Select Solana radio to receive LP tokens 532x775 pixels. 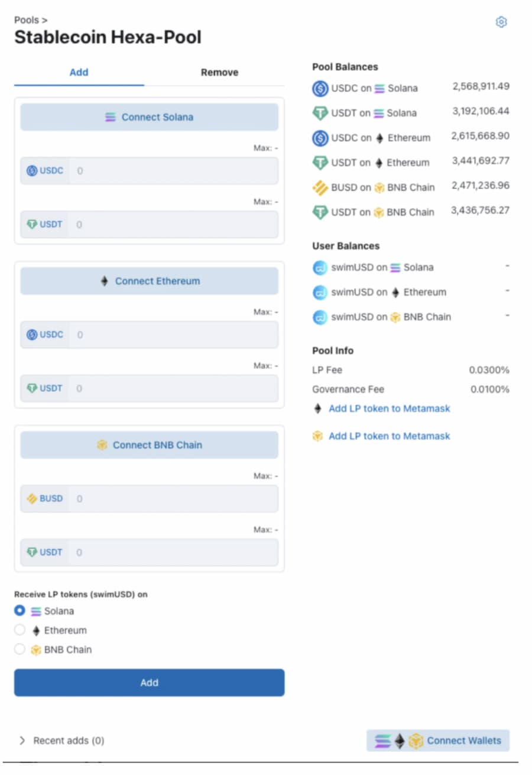(20, 611)
